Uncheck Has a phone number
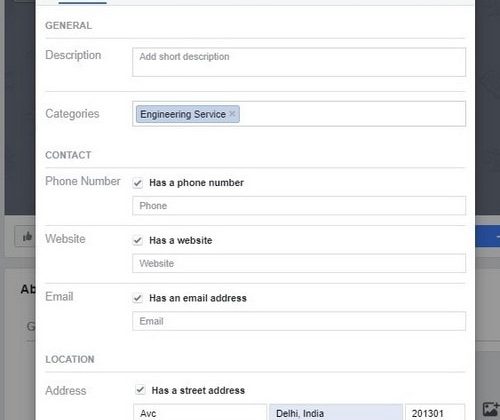This screenshot has height=420, width=500. click(138, 183)
